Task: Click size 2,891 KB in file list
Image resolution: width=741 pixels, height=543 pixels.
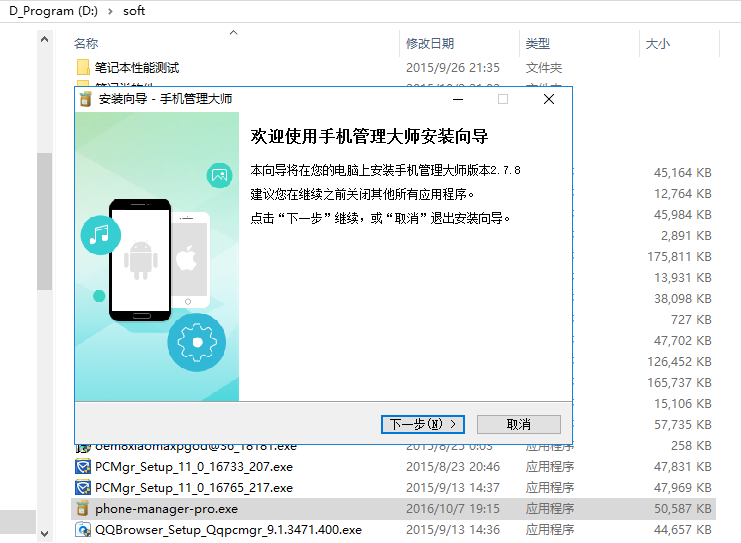Action: pos(686,235)
